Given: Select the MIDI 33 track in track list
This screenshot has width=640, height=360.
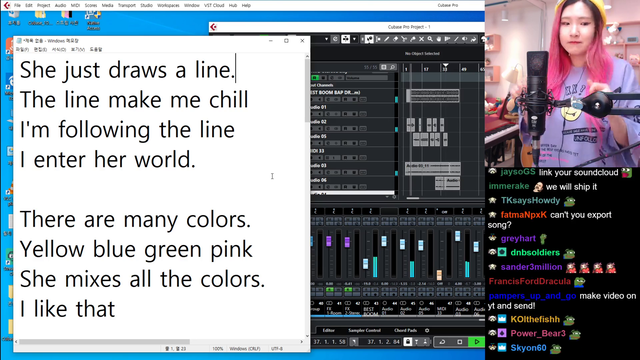Looking at the screenshot, I should 353,154.
